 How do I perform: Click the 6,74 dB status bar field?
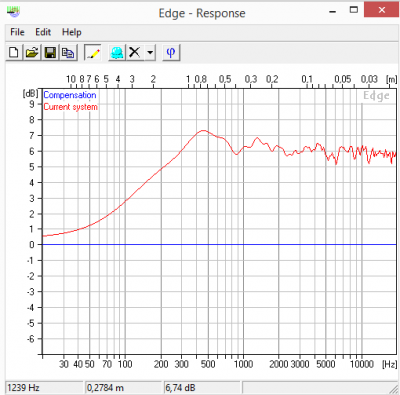(202, 388)
